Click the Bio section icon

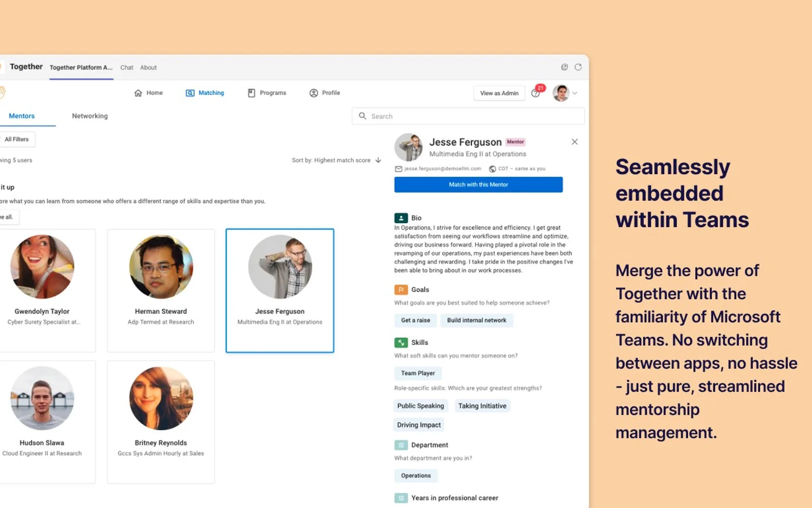pos(401,218)
